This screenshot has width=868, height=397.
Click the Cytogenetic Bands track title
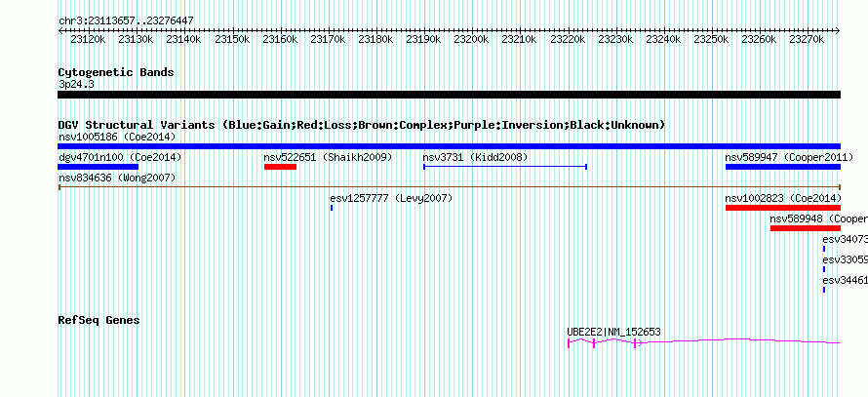116,72
